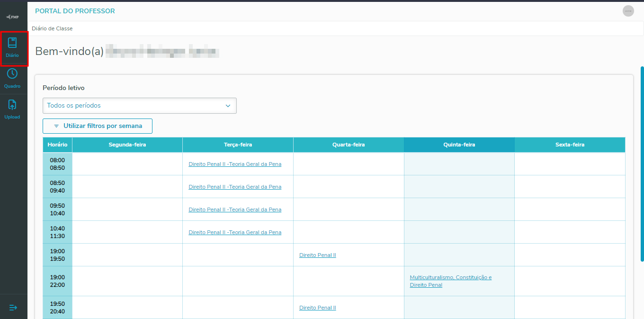Open the Período letivo dropdown

coord(140,106)
